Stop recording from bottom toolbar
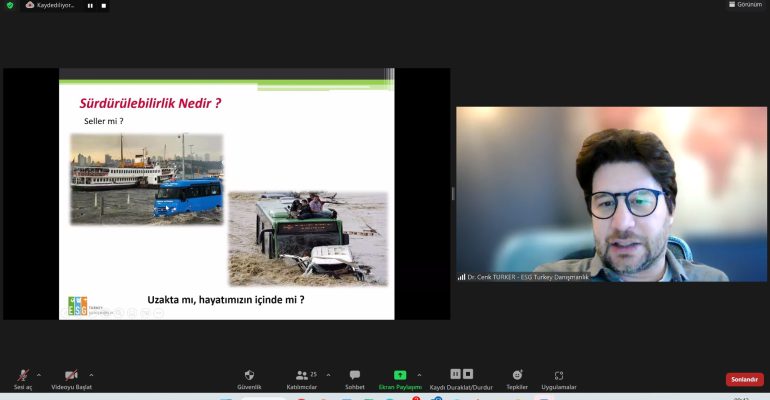The height and width of the screenshot is (400, 770). (x=468, y=374)
